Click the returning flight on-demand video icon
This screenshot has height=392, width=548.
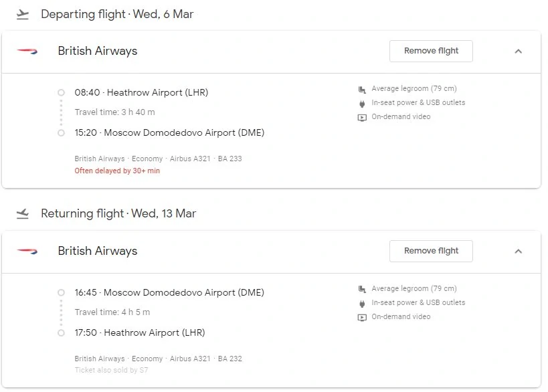click(x=362, y=317)
